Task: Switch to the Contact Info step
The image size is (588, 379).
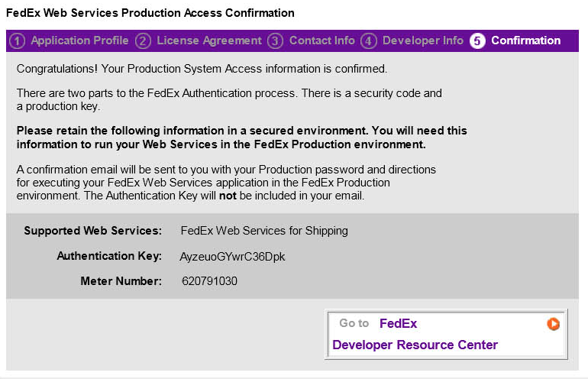Action: click(x=321, y=40)
